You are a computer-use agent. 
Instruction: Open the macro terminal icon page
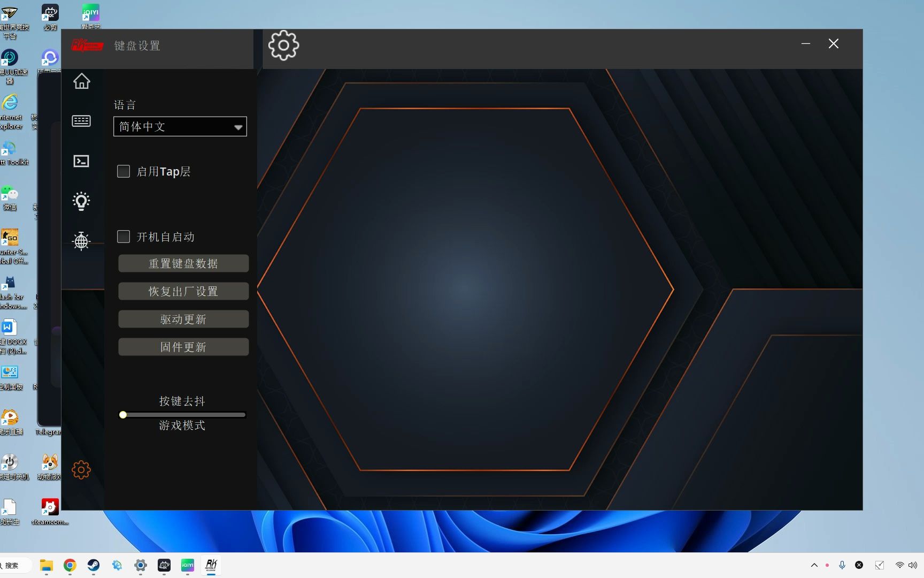click(81, 161)
